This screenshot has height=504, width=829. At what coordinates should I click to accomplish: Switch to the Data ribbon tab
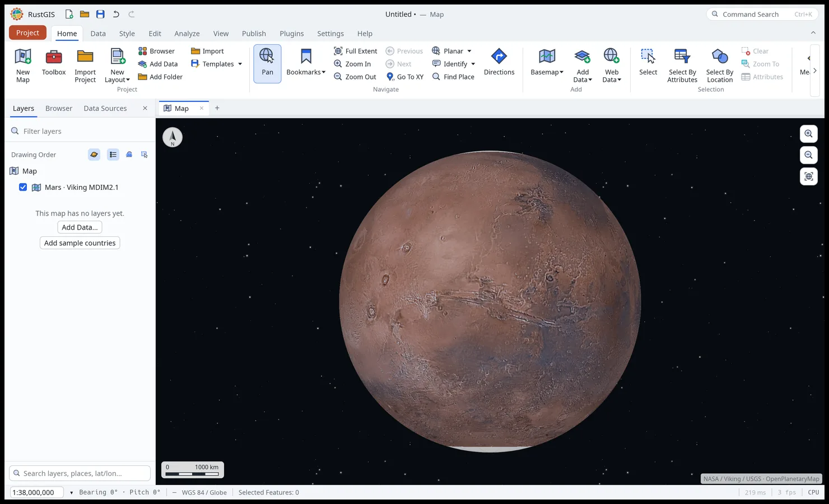click(x=98, y=34)
